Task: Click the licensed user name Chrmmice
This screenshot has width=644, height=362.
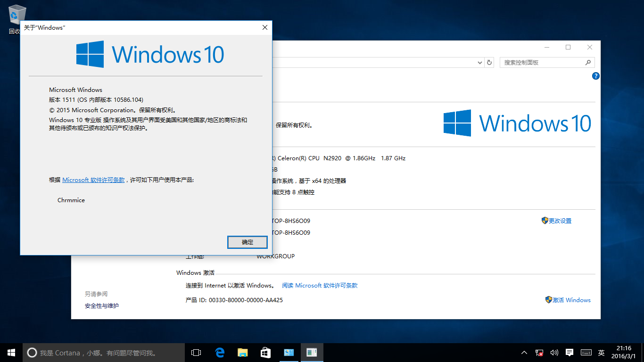Action: pyautogui.click(x=71, y=200)
